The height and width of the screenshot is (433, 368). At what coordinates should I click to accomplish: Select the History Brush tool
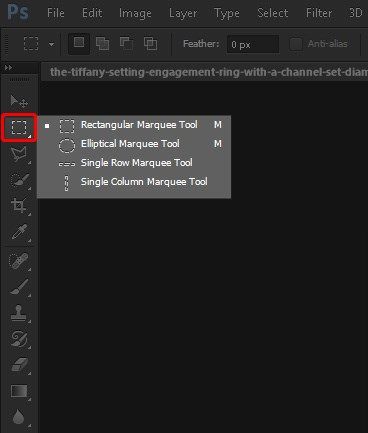point(19,339)
